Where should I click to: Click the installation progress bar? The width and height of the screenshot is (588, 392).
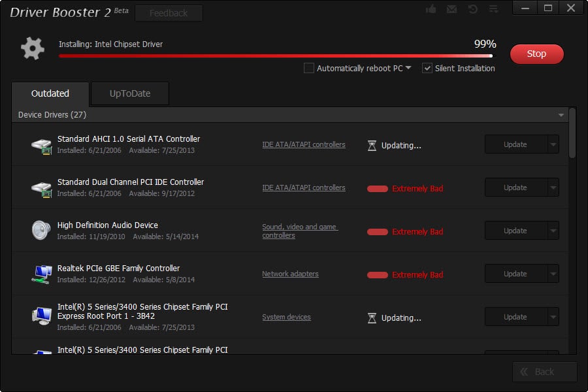coord(274,56)
